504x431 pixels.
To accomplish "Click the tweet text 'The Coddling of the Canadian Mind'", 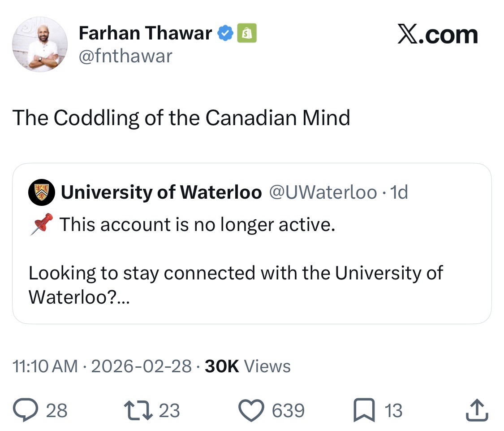I will 181,118.
